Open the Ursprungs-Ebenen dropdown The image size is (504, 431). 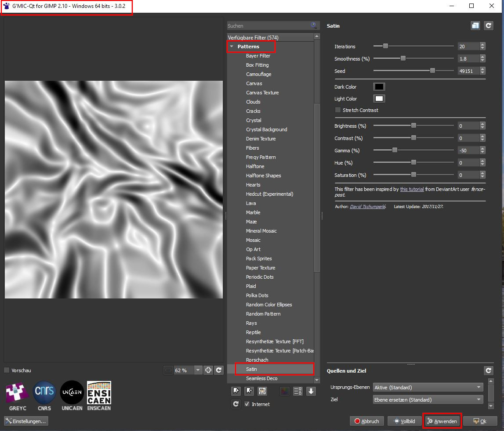[x=428, y=388]
